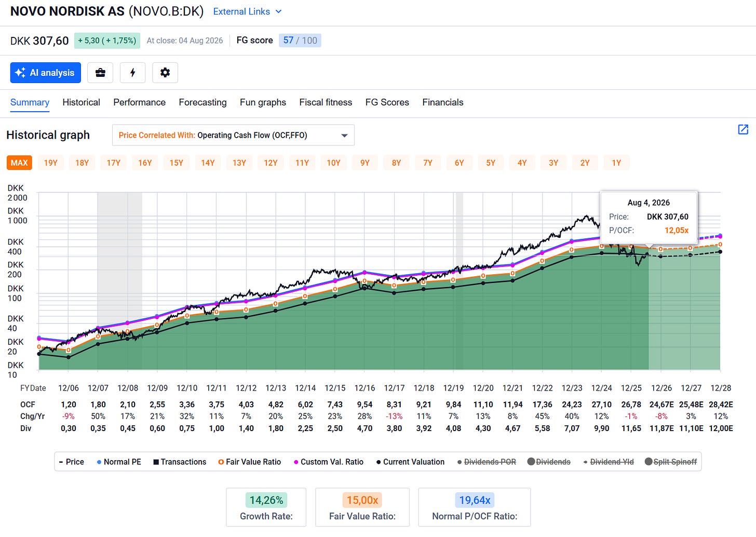Enable the Dividends POR legend series
The height and width of the screenshot is (537, 756).
pyautogui.click(x=487, y=462)
